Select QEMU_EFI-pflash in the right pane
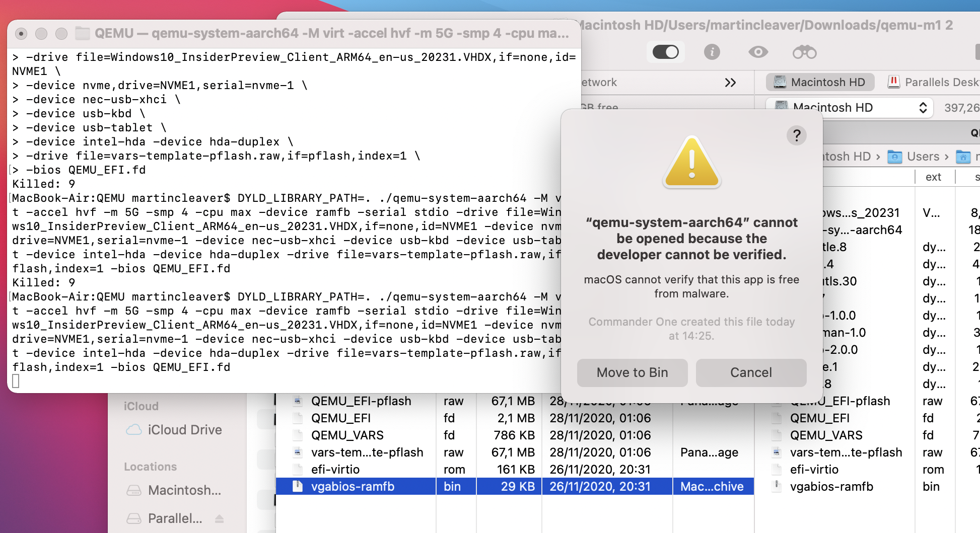 [x=840, y=401]
